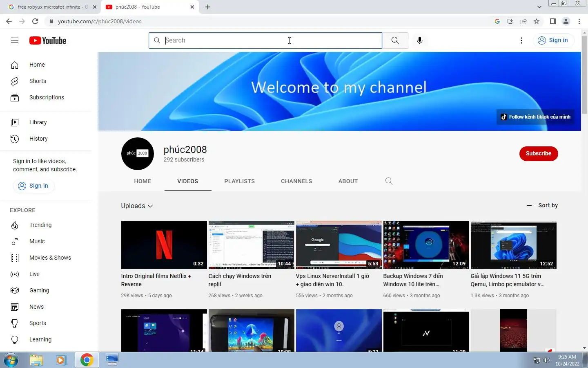Click browser back arrow
Viewport: 588px width, 368px height.
pos(9,21)
